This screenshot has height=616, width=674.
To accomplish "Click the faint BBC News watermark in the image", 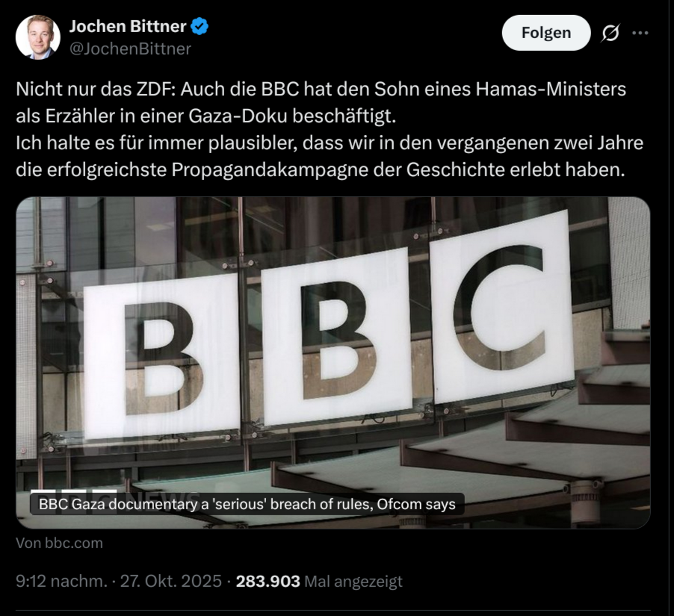I will (x=161, y=497).
